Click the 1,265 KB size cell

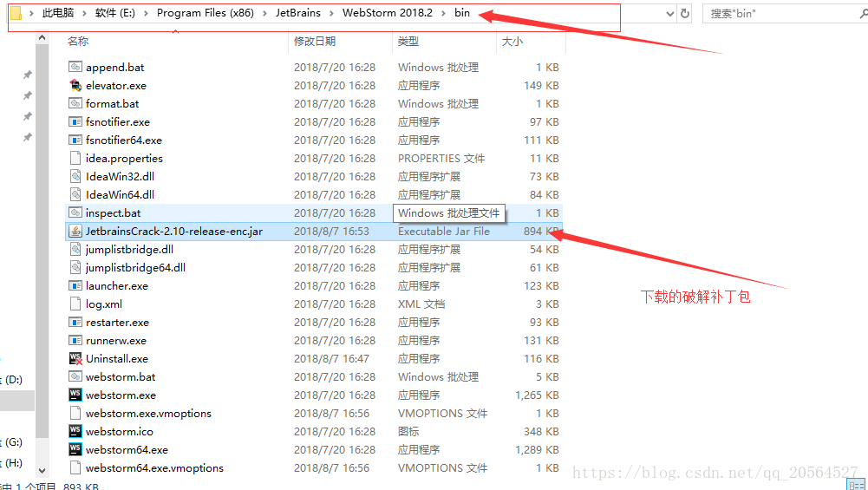click(x=537, y=395)
